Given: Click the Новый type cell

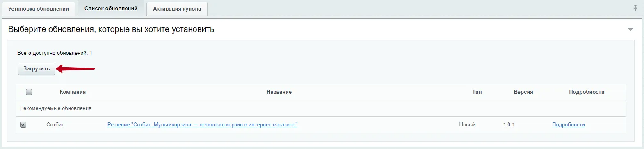Looking at the screenshot, I should pos(467,125).
